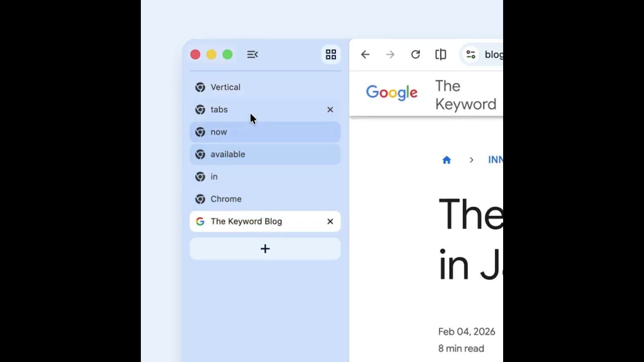Click the home icon in the breadcrumb
This screenshot has height=362, width=644.
coord(447,159)
